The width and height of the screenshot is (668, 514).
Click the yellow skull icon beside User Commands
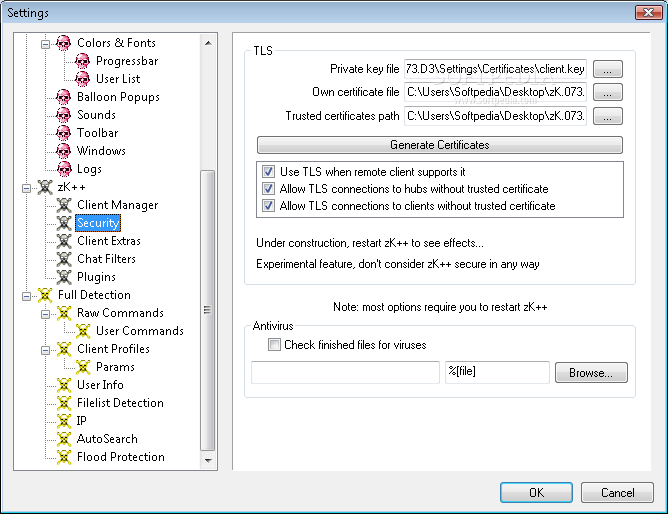pyautogui.click(x=83, y=331)
